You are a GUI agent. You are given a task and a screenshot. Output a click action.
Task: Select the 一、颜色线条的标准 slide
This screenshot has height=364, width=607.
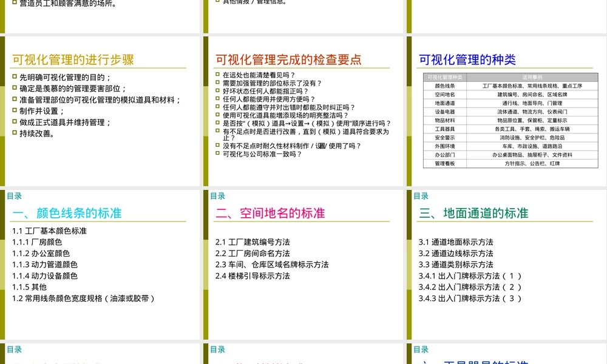click(100, 265)
